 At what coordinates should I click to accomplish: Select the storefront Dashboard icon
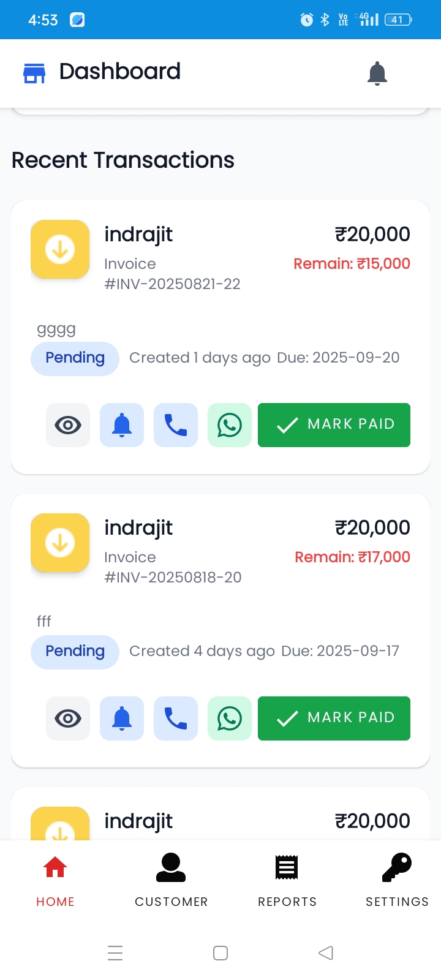(34, 72)
